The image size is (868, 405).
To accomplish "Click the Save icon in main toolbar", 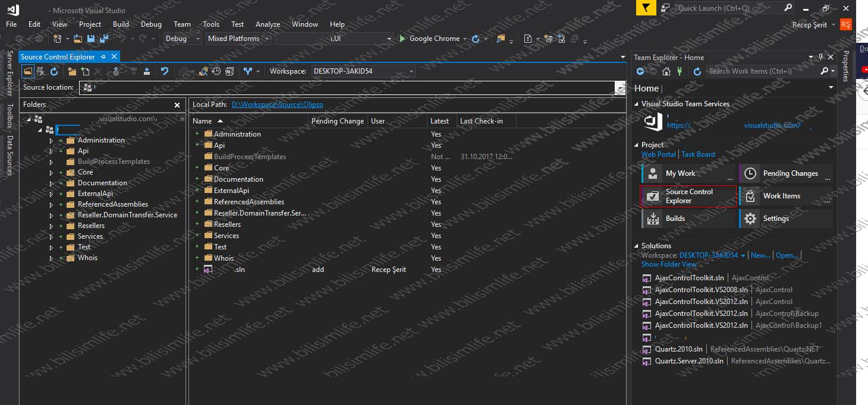I will pyautogui.click(x=91, y=39).
